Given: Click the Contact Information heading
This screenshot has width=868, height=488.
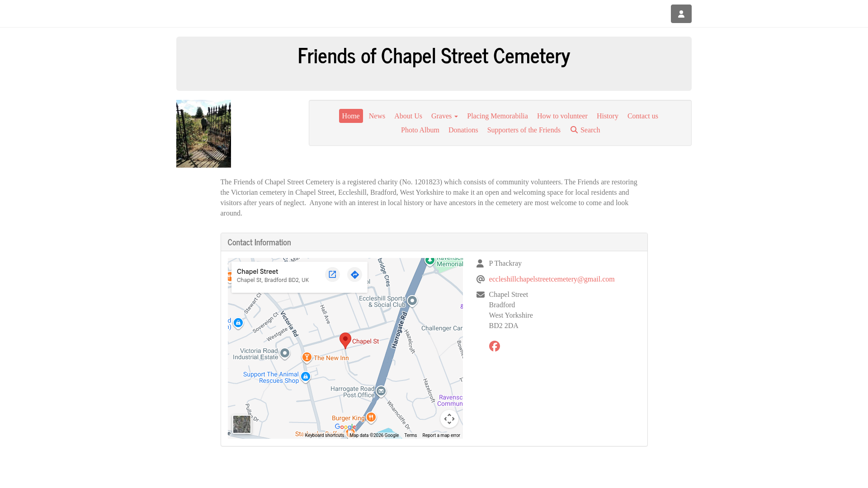Looking at the screenshot, I should (x=259, y=242).
